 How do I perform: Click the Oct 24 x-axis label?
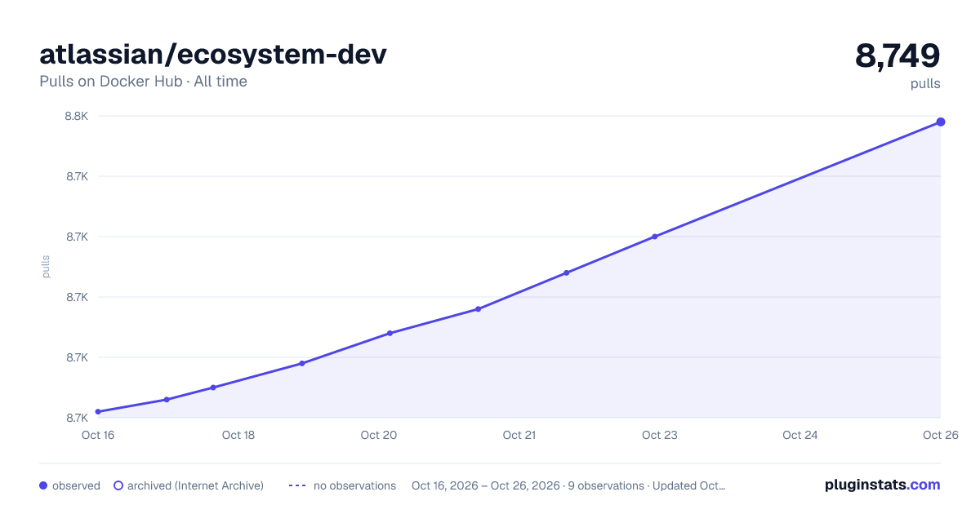pos(800,435)
